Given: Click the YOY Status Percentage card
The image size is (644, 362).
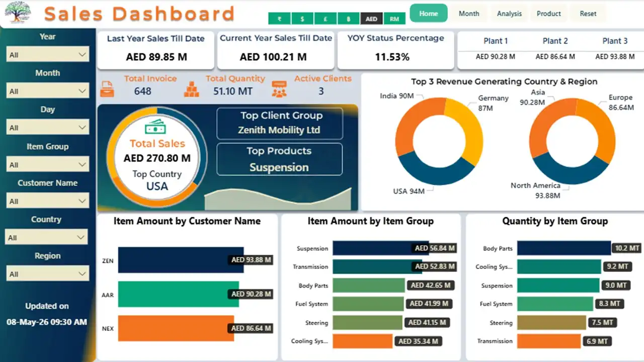Looking at the screenshot, I should [x=395, y=50].
